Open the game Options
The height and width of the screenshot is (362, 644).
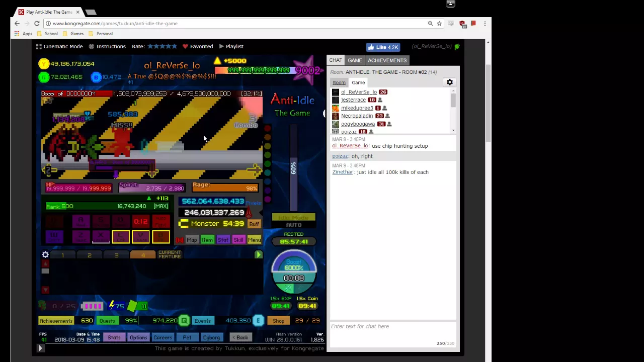(x=138, y=337)
